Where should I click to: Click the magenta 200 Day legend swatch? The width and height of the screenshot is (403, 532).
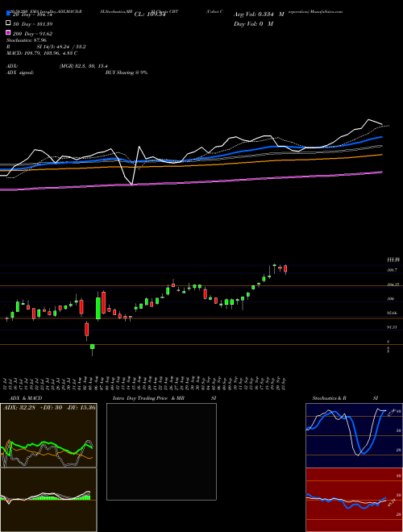[8, 32]
